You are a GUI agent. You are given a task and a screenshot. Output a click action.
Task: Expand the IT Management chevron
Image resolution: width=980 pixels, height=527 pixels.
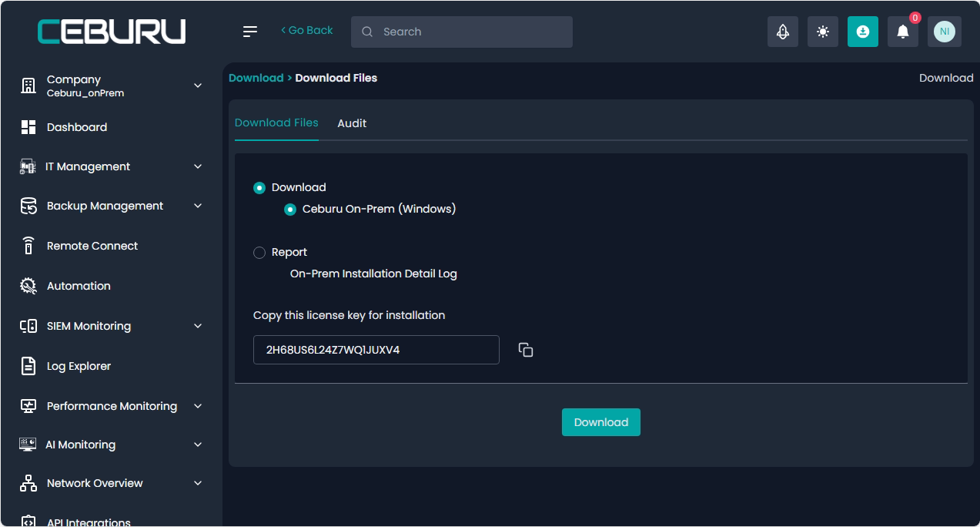tap(198, 166)
